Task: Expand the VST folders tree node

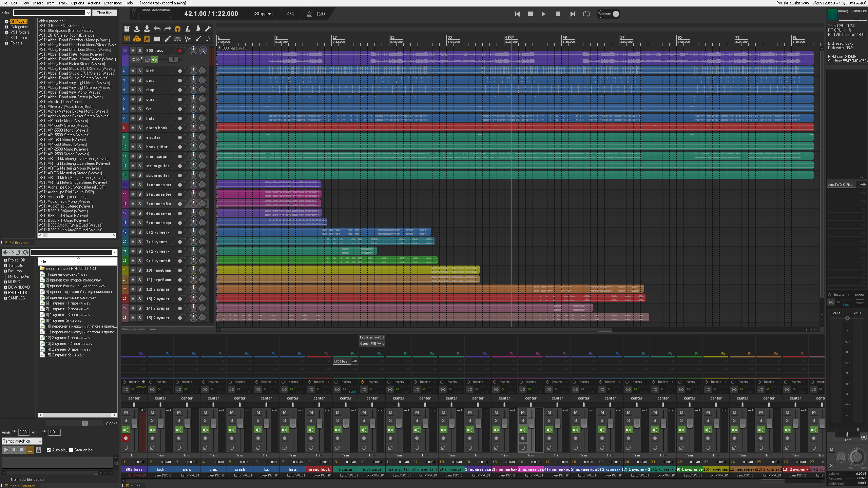Action: coord(6,32)
